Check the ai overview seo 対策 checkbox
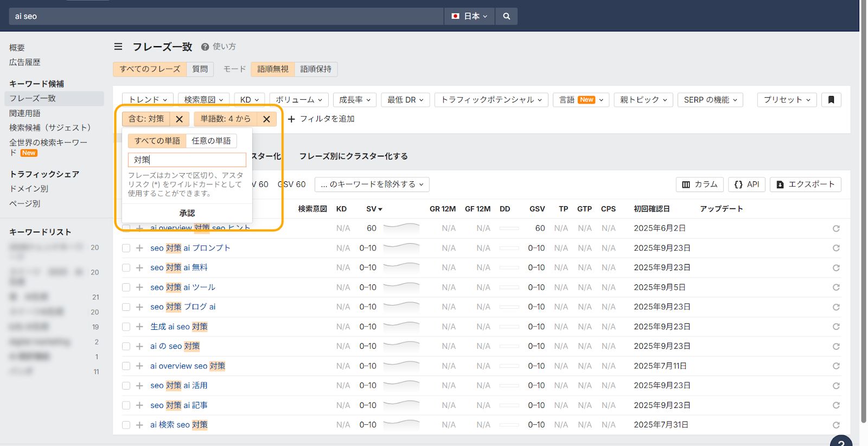The image size is (868, 446). pos(126,366)
